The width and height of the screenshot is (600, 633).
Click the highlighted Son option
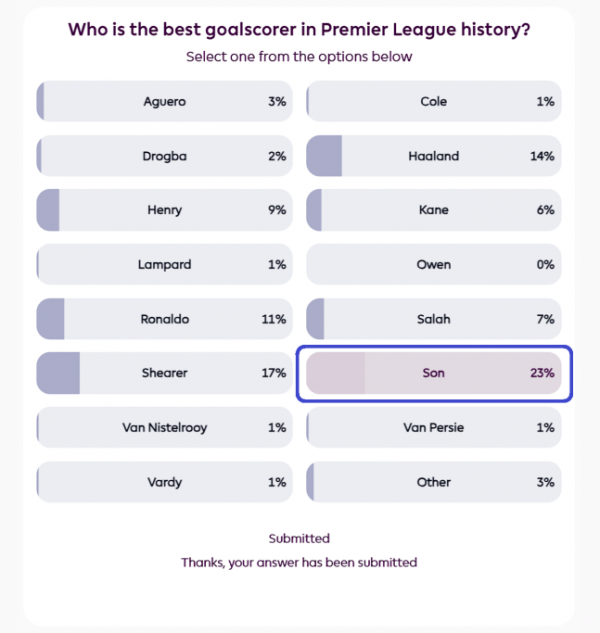pyautogui.click(x=433, y=373)
